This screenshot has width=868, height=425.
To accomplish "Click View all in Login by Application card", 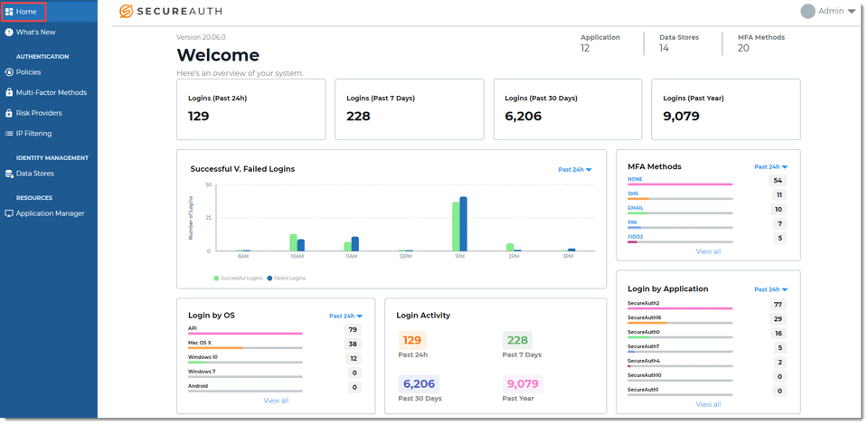I will coord(708,404).
